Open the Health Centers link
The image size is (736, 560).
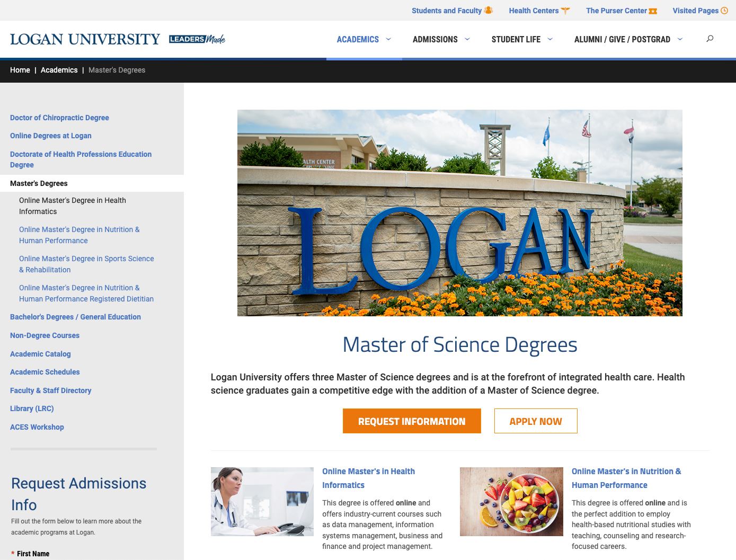(534, 11)
